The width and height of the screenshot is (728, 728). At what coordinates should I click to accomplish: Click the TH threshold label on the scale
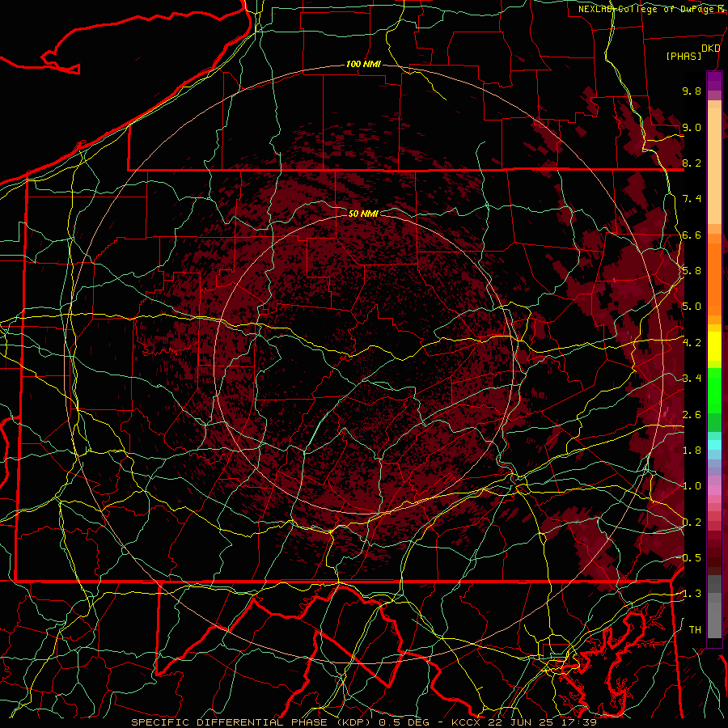coord(695,630)
